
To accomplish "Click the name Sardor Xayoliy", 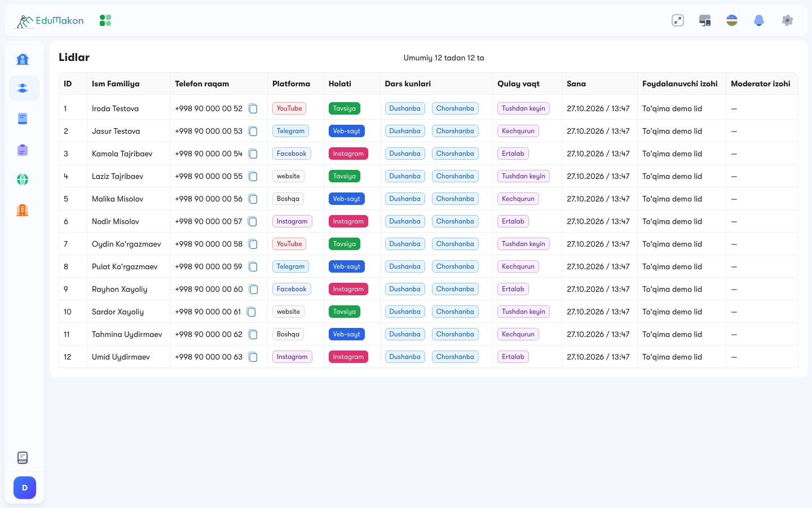I will (x=118, y=312).
